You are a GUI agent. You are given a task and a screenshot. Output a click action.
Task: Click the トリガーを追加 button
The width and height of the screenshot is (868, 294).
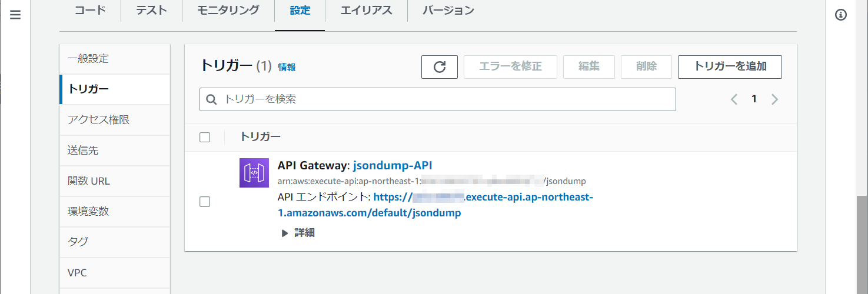pos(730,66)
